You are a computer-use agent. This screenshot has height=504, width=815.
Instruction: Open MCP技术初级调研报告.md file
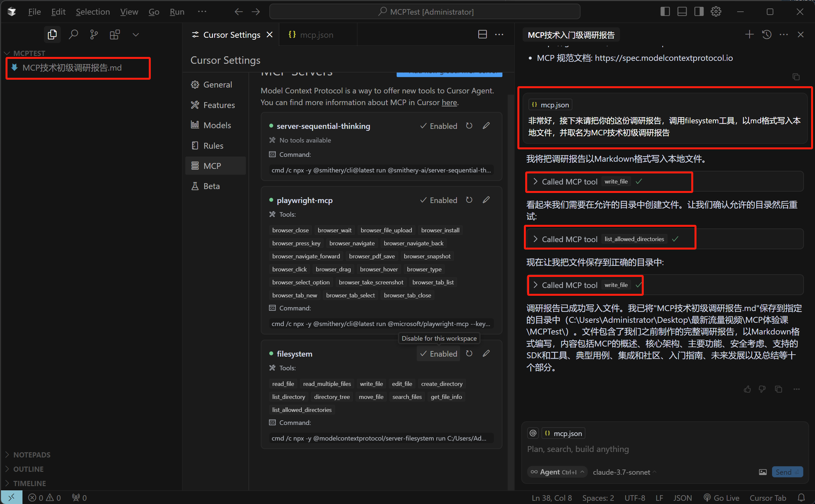point(72,68)
